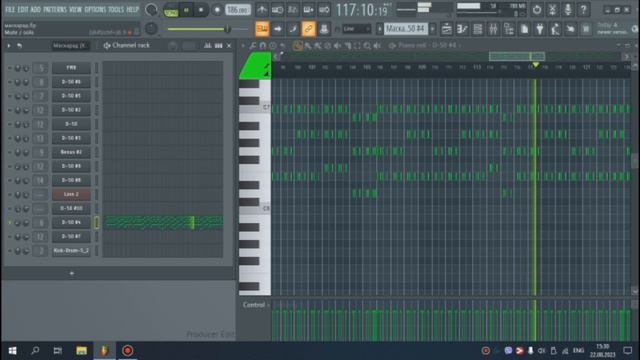The width and height of the screenshot is (640, 360).
Task: Click the graph editor icon in the channel rack header
Action: pyautogui.click(x=208, y=46)
